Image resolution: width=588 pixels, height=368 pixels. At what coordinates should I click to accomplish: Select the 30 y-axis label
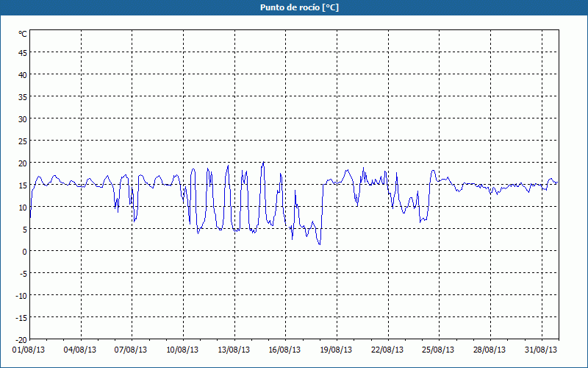coord(23,119)
